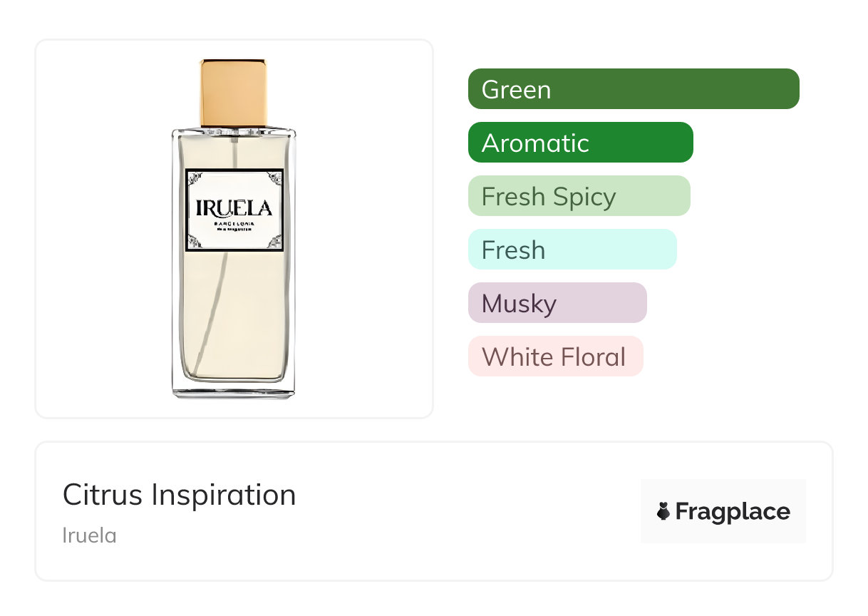Viewport: 868px width, 616px height.
Task: Click the IRUELA name on the bottle label
Action: 234,208
